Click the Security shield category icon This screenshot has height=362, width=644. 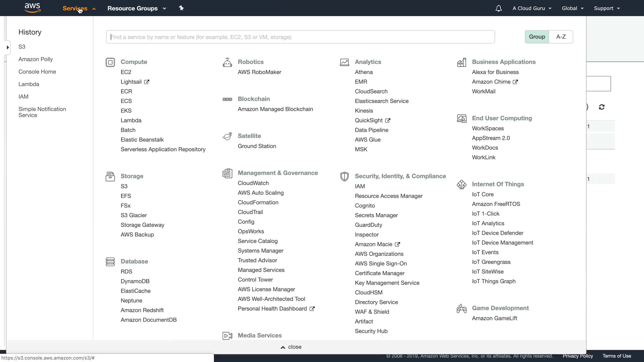pos(344,177)
